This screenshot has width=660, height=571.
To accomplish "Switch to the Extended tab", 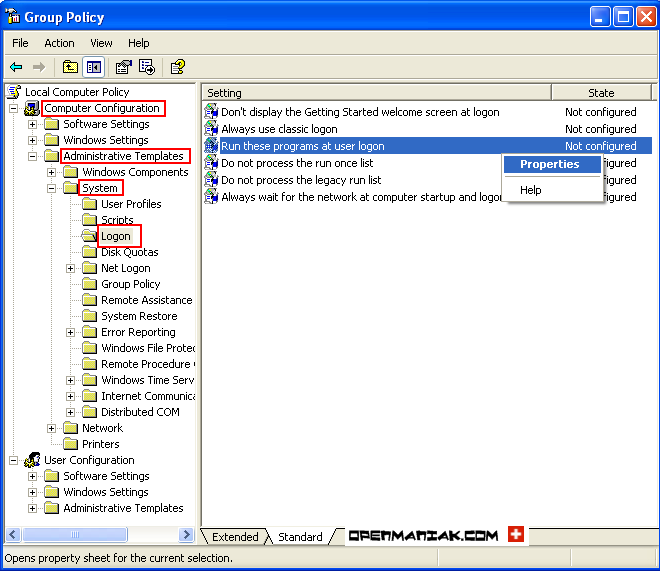I will click(235, 537).
